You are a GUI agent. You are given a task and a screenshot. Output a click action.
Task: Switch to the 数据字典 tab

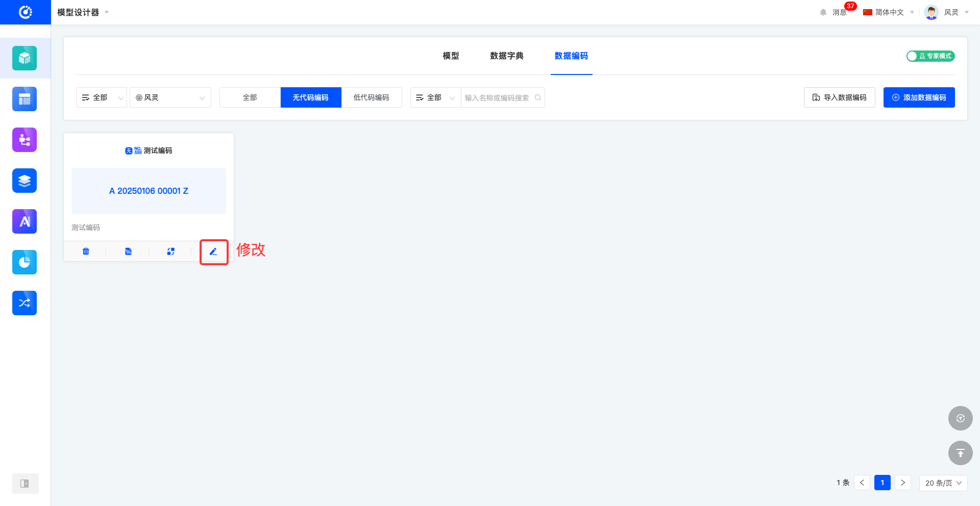[506, 56]
